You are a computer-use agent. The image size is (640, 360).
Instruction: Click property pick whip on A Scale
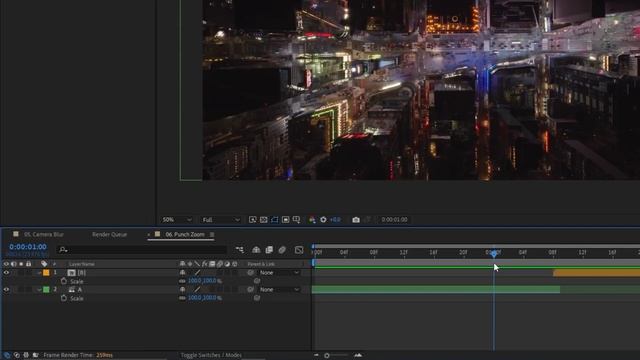point(257,298)
